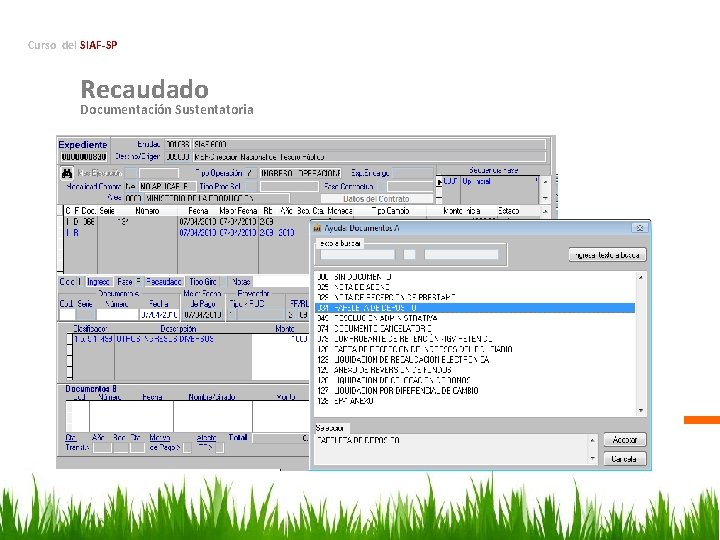
Task: Select row 126 LIQUIDACION DE COLOCACION DE BONOS
Action: (x=475, y=380)
